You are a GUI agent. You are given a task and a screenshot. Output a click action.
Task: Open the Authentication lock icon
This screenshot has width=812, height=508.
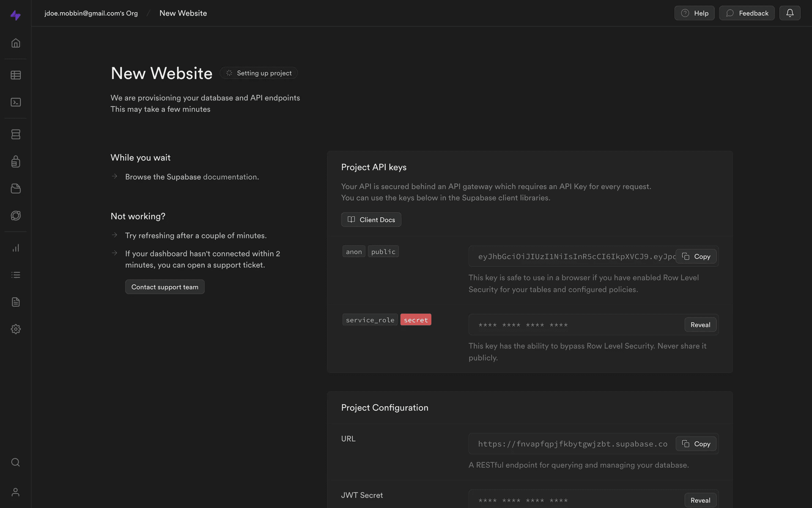[x=16, y=161]
